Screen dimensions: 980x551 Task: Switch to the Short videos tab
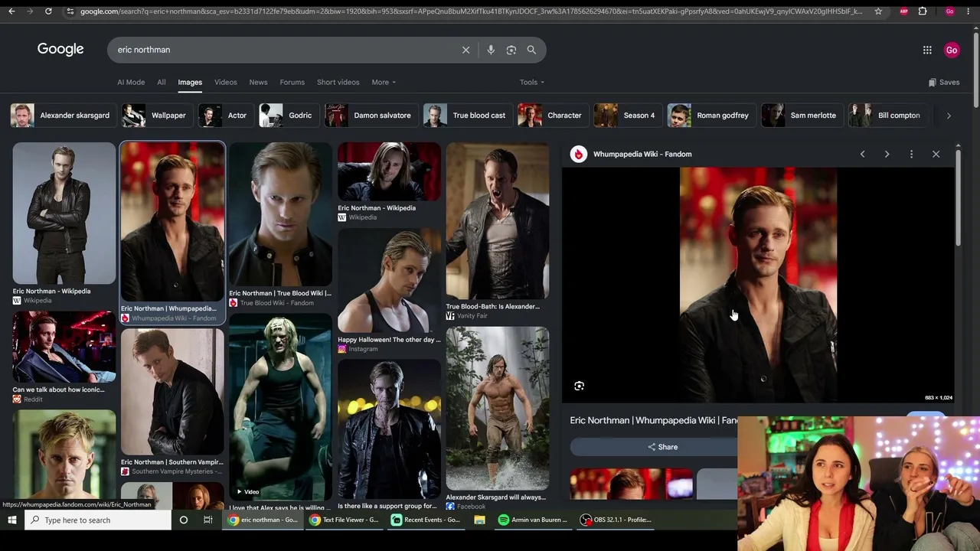(338, 82)
